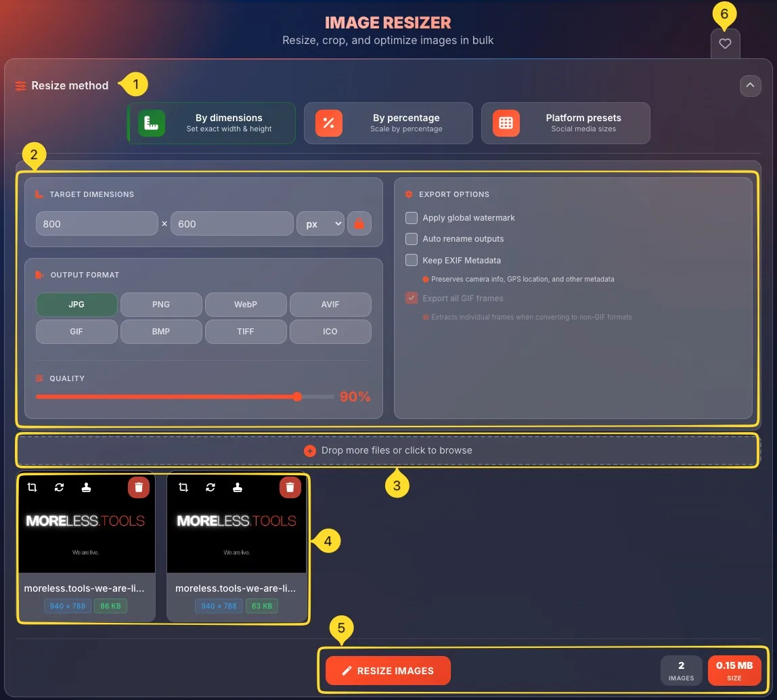Click Drop more files or click to browse
The image size is (777, 700).
point(388,450)
